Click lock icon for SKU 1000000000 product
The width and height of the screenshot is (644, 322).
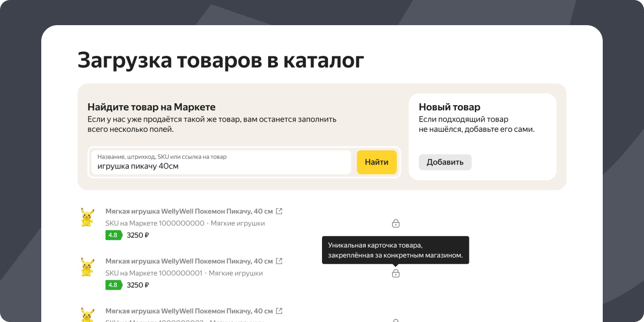coord(395,223)
